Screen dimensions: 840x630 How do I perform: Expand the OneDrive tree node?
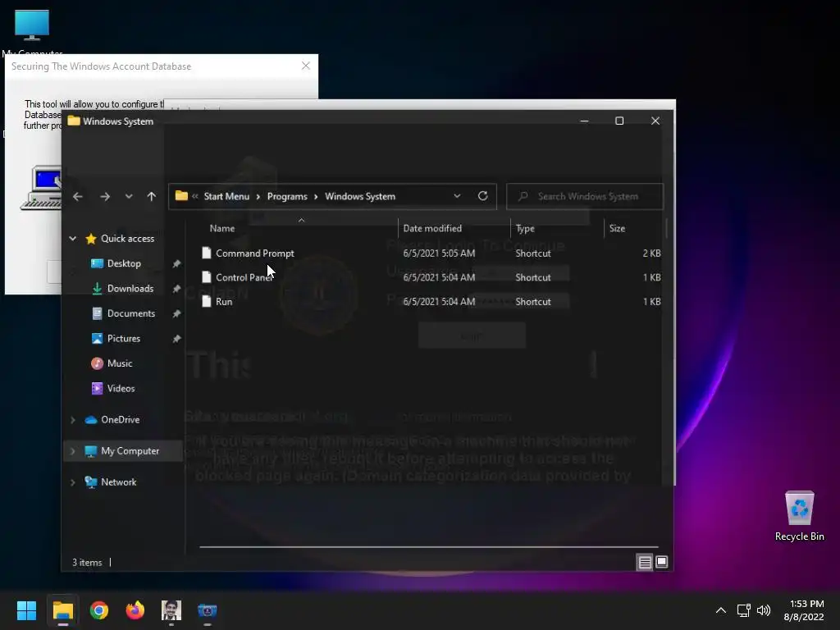(73, 420)
